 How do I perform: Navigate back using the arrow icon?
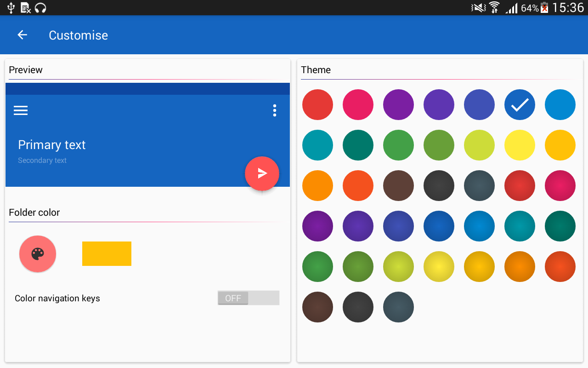[22, 35]
